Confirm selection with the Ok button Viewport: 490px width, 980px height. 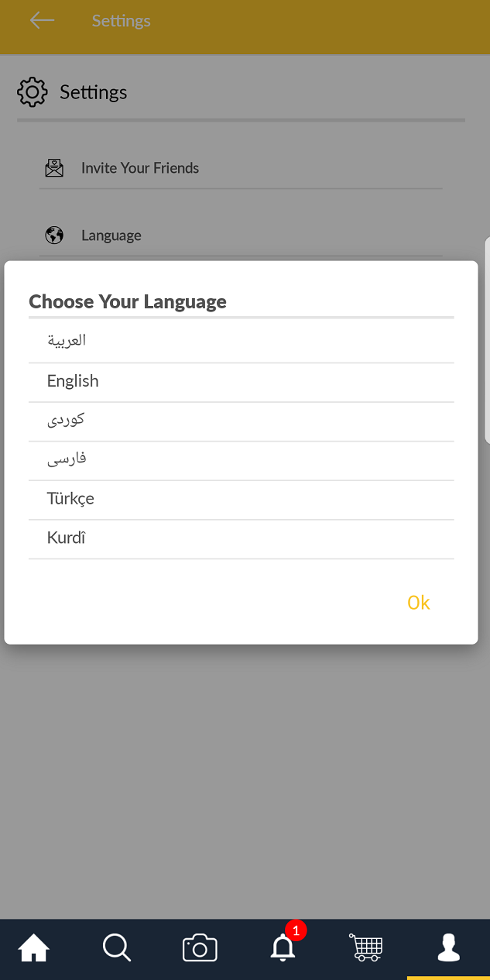[x=418, y=603]
